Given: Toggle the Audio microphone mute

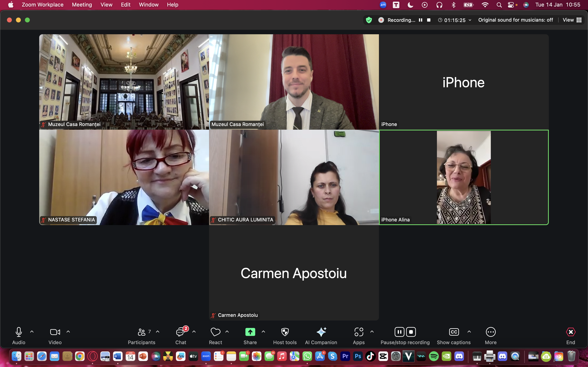Looking at the screenshot, I should (19, 332).
